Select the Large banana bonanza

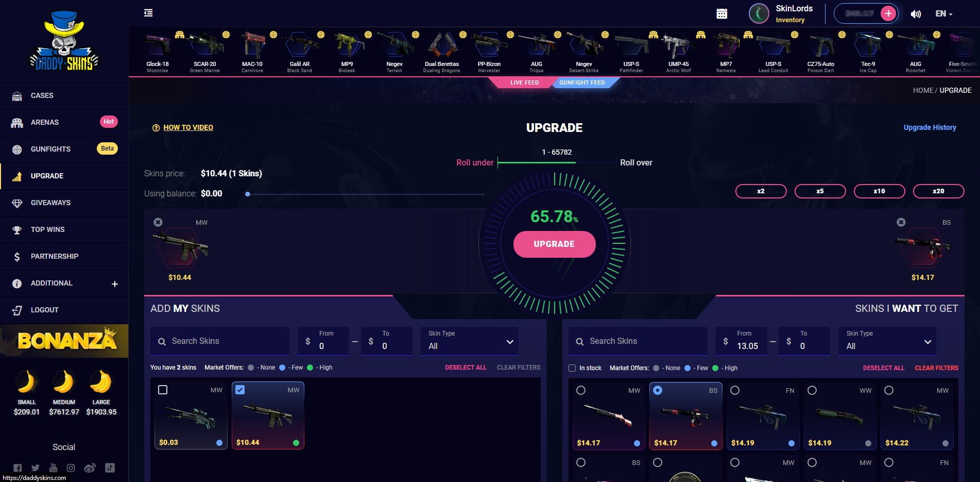pyautogui.click(x=101, y=393)
